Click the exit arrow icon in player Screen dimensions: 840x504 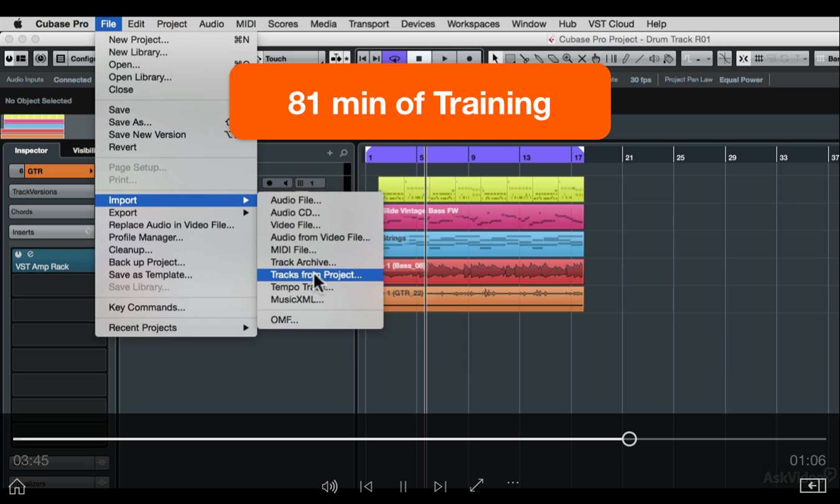coord(813,486)
